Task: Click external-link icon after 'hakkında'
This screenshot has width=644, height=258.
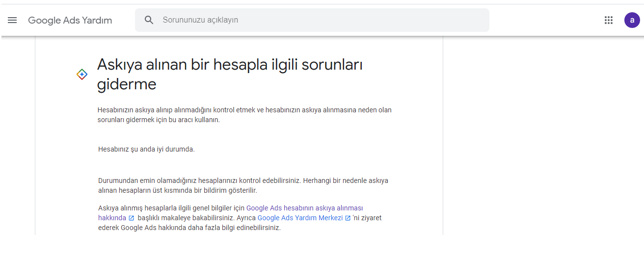Action: pyautogui.click(x=131, y=218)
